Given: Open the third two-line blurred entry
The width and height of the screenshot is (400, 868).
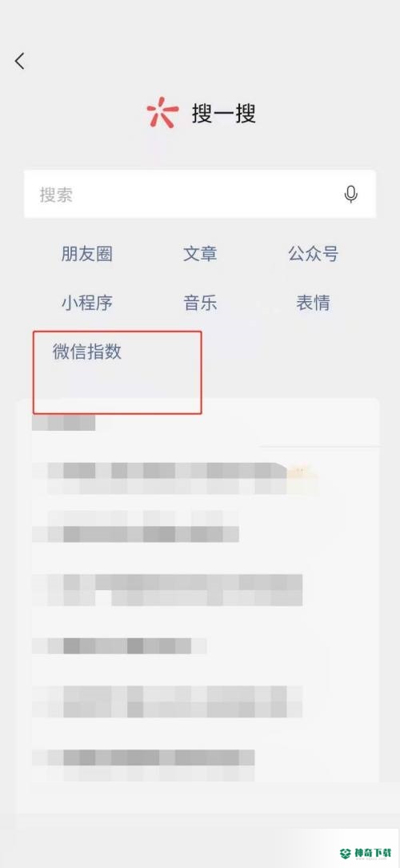Looking at the screenshot, I should coord(167,590).
